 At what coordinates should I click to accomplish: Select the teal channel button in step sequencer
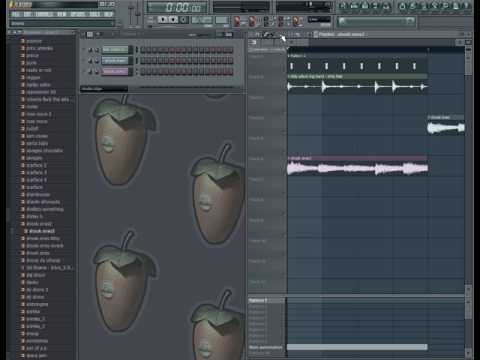[115, 61]
